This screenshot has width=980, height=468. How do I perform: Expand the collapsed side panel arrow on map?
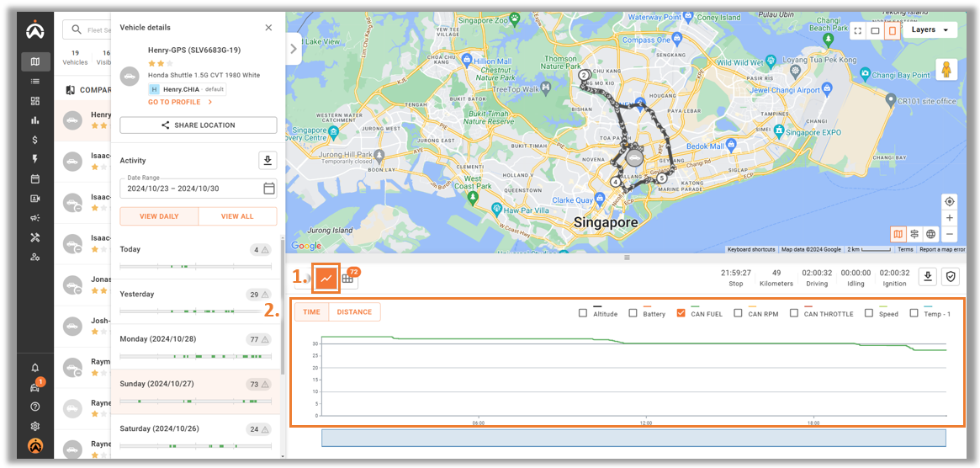pos(294,48)
